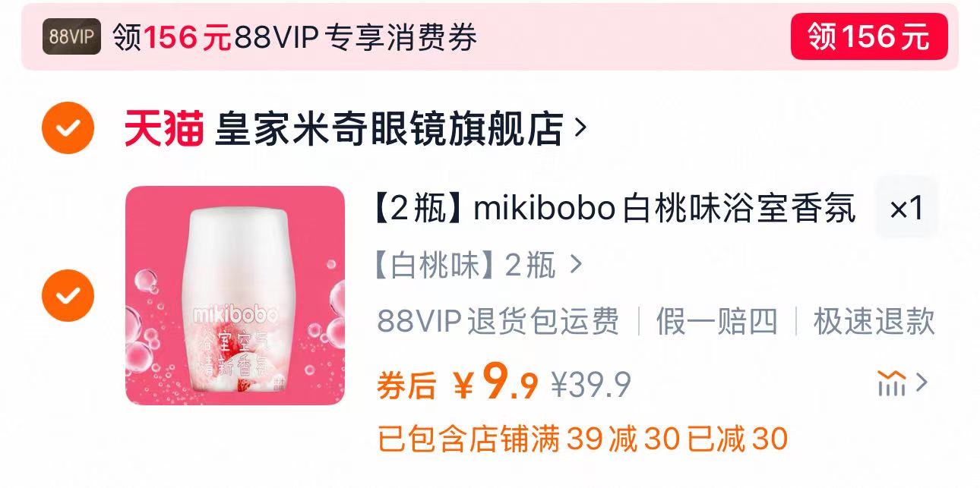Image resolution: width=980 pixels, height=488 pixels.
Task: Click the 天猫 Tmall logo
Action: click(165, 128)
